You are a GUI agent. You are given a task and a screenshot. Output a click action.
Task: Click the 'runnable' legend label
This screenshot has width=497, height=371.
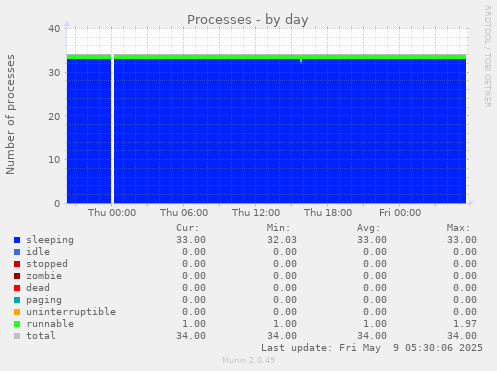(50, 324)
